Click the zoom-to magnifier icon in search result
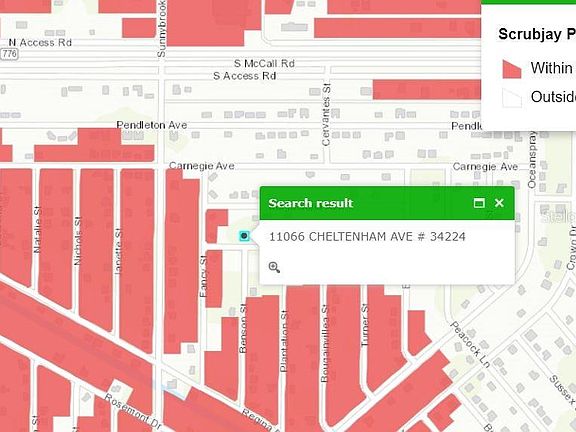The image size is (576, 432). (x=274, y=267)
